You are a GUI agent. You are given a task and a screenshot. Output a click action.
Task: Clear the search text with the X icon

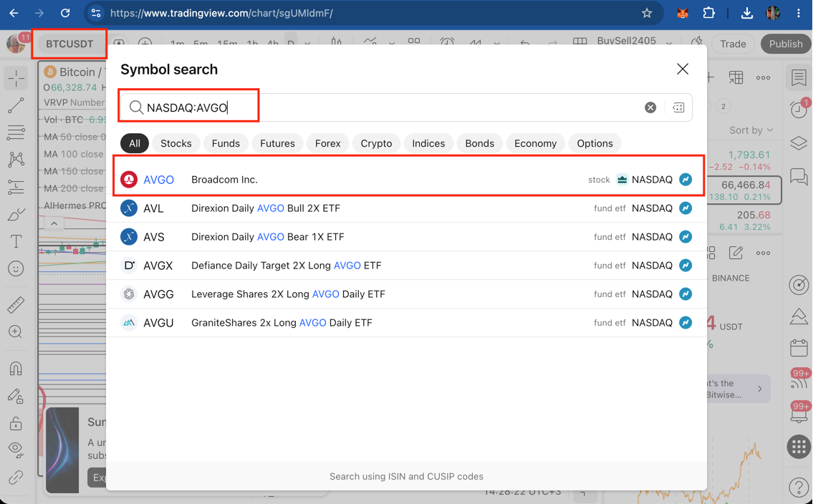point(650,107)
